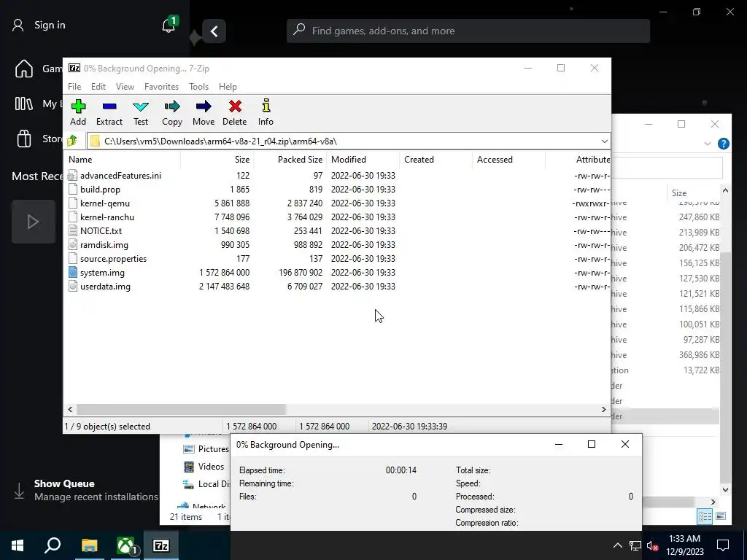Open File Explorer from taskbar
The image size is (747, 560).
point(89,545)
